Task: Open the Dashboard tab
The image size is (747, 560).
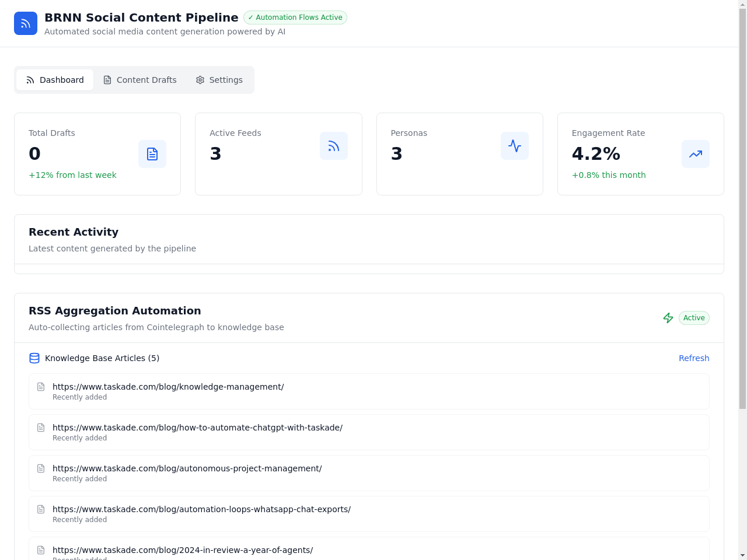Action: [x=55, y=80]
